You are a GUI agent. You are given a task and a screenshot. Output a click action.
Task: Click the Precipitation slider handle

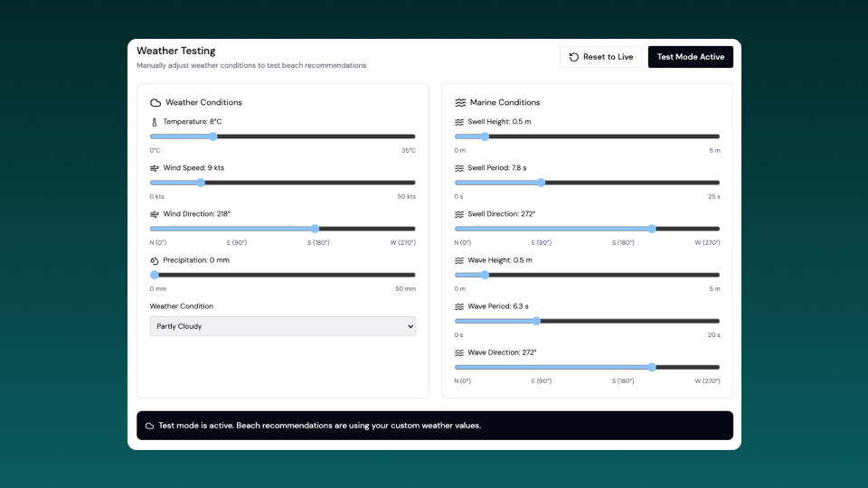click(x=155, y=275)
